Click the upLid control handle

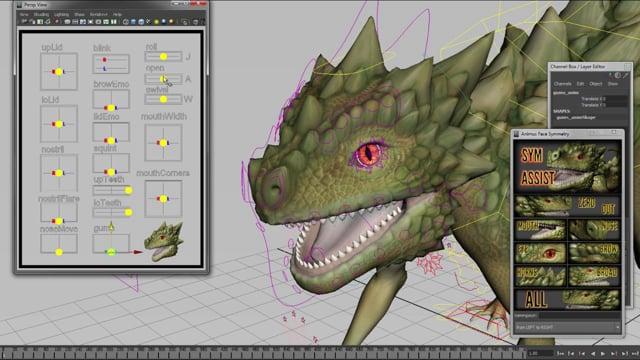pyautogui.click(x=59, y=72)
